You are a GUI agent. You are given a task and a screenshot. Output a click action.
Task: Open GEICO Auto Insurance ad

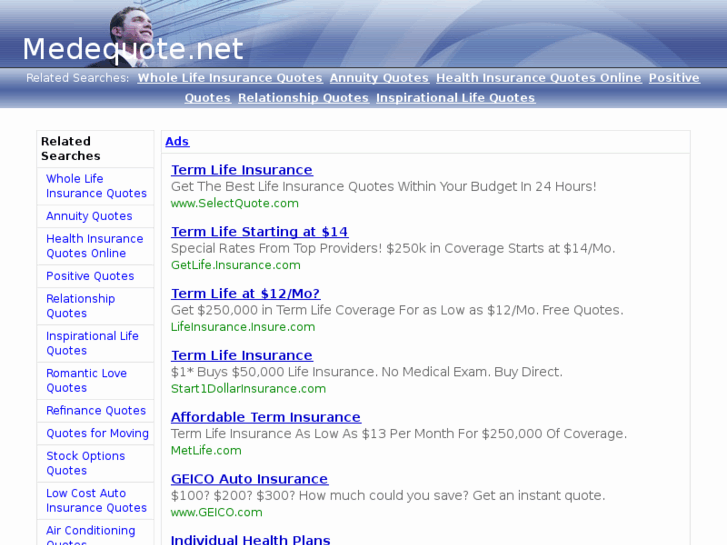(x=249, y=479)
